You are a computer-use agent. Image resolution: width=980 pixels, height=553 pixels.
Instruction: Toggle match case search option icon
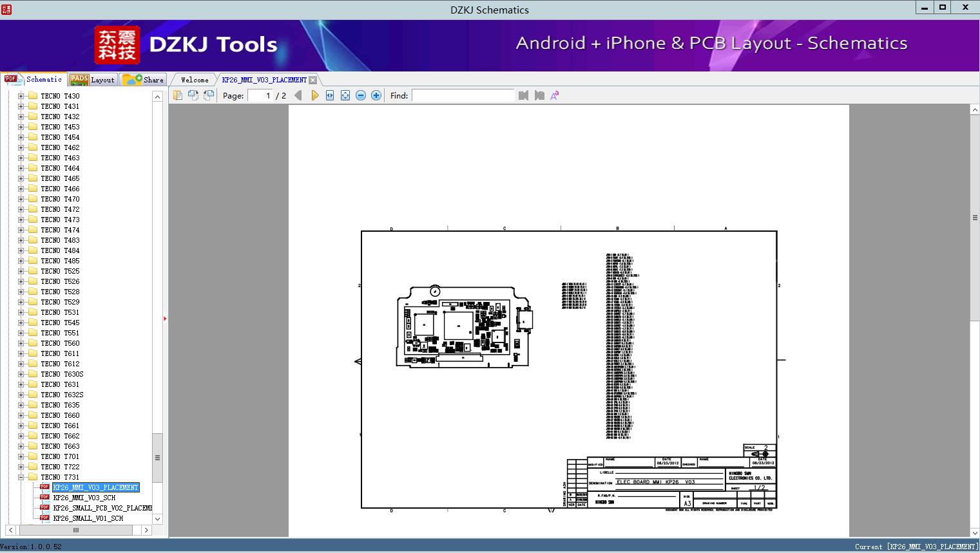click(555, 95)
